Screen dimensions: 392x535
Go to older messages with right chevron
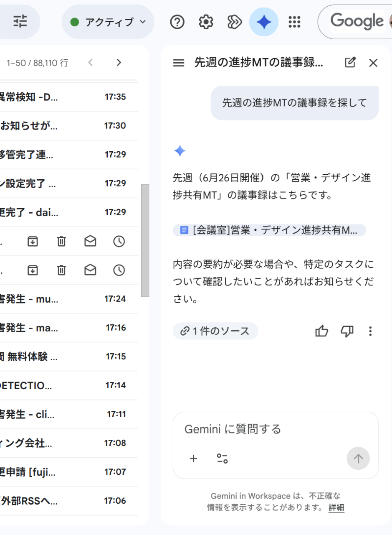[119, 63]
